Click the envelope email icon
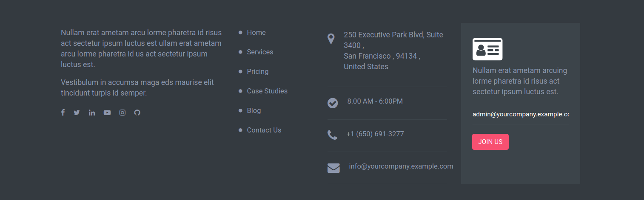644x200 pixels. (x=333, y=168)
